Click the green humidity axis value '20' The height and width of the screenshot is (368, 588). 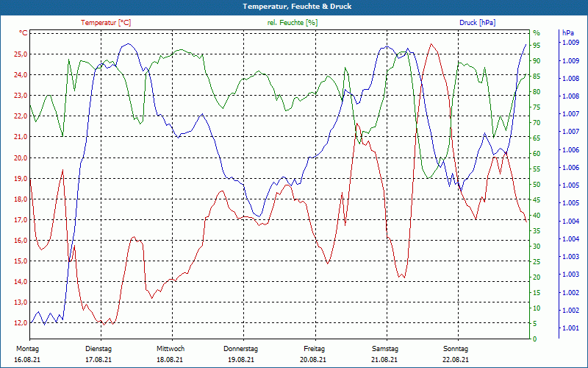click(537, 277)
